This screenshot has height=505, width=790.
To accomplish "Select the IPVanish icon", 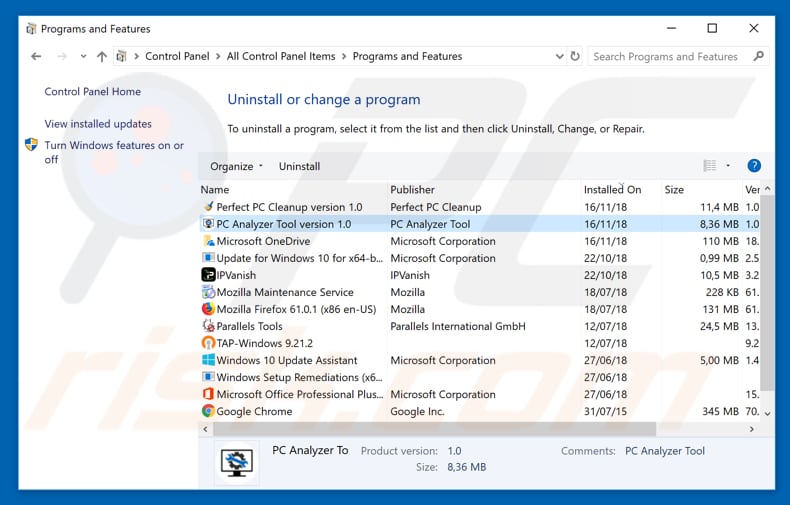I will coord(208,275).
